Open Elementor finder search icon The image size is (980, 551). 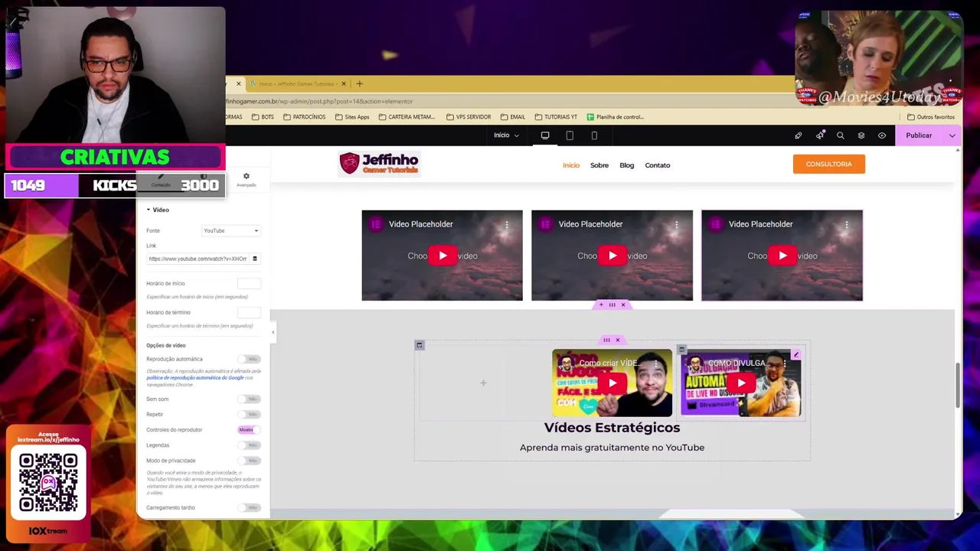click(840, 135)
